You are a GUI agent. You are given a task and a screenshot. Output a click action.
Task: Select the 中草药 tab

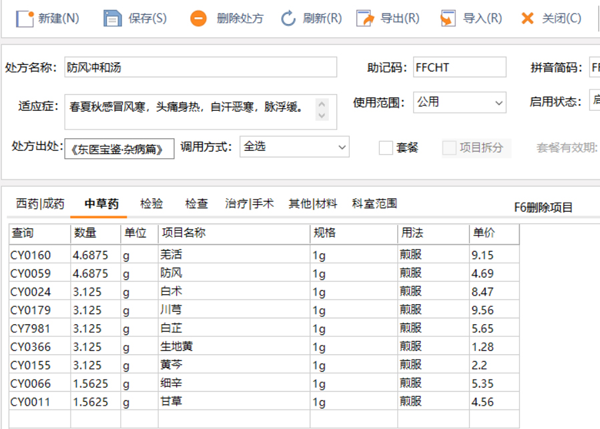[101, 204]
